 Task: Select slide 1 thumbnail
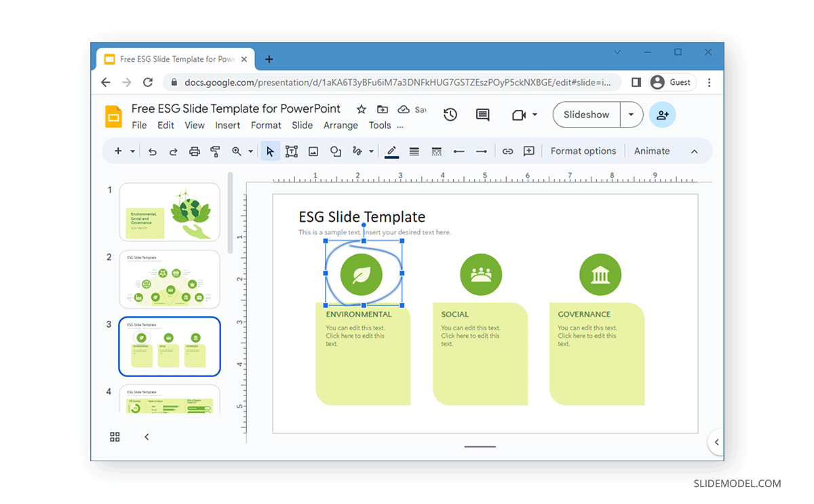coord(170,212)
